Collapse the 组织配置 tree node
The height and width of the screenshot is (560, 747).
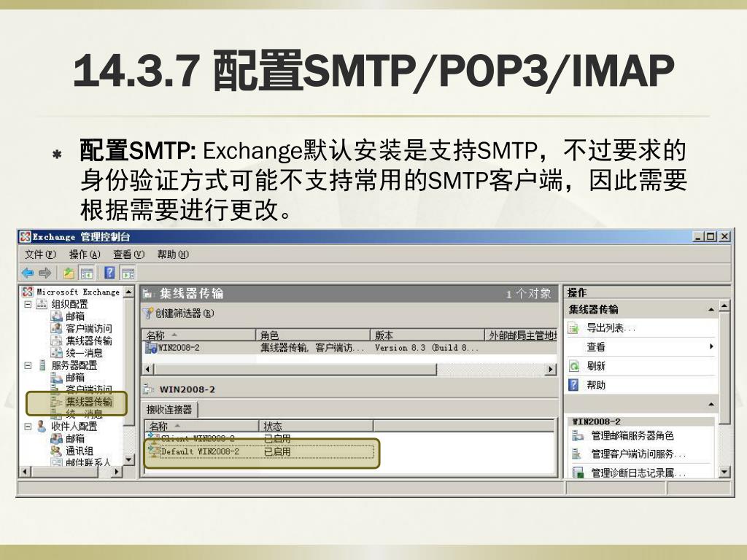pos(28,304)
